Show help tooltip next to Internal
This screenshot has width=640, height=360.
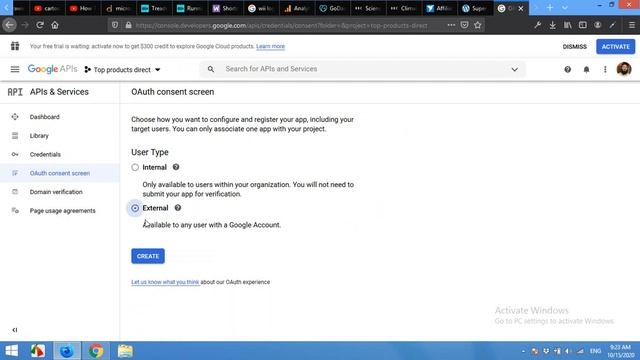[176, 167]
